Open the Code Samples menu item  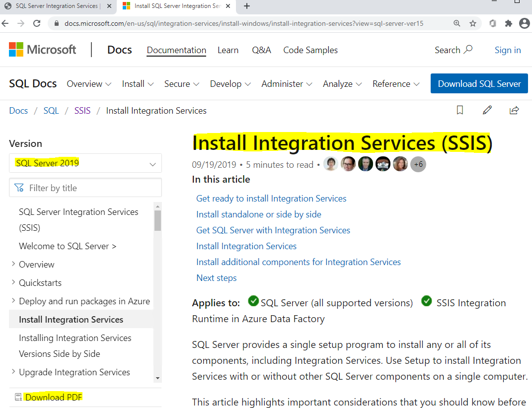coord(310,50)
